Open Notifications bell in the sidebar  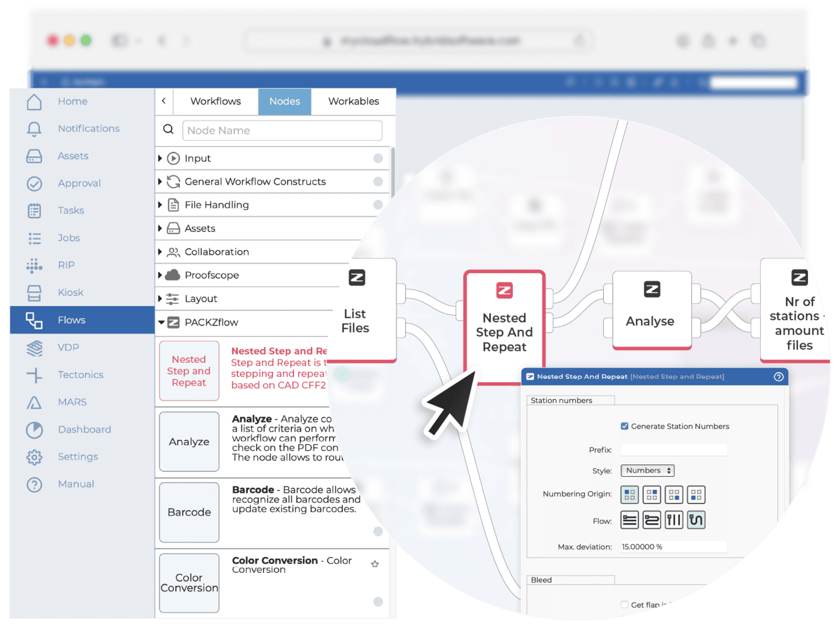72,129
